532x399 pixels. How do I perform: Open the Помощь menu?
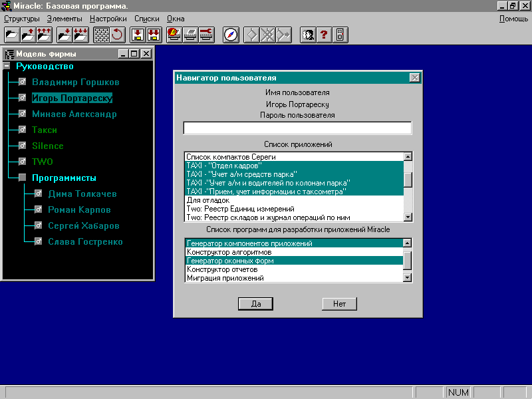pos(513,19)
